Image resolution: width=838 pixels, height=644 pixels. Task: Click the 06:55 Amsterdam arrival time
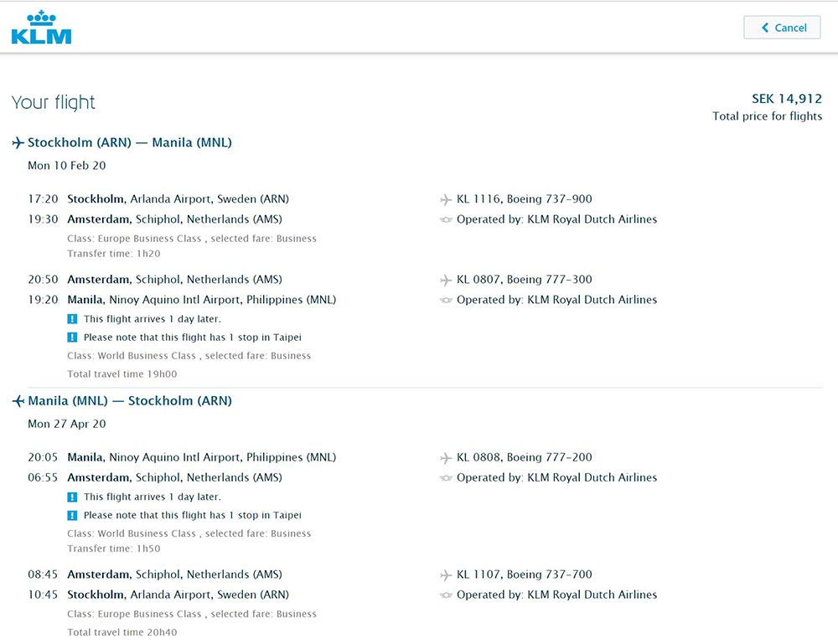pyautogui.click(x=43, y=478)
